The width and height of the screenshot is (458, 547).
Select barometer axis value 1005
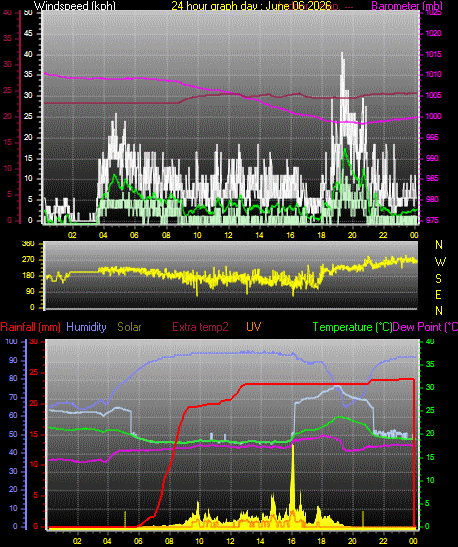click(x=434, y=95)
